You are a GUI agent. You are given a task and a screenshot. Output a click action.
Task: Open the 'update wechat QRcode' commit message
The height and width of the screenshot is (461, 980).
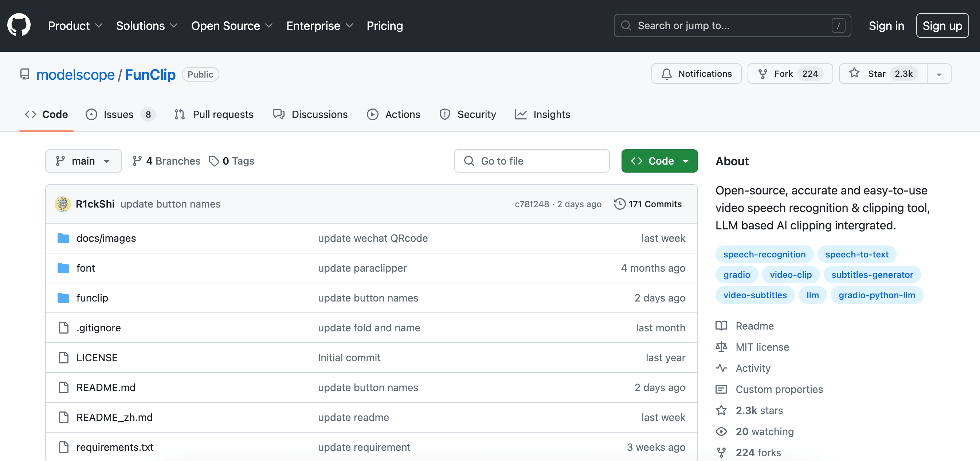[372, 238]
